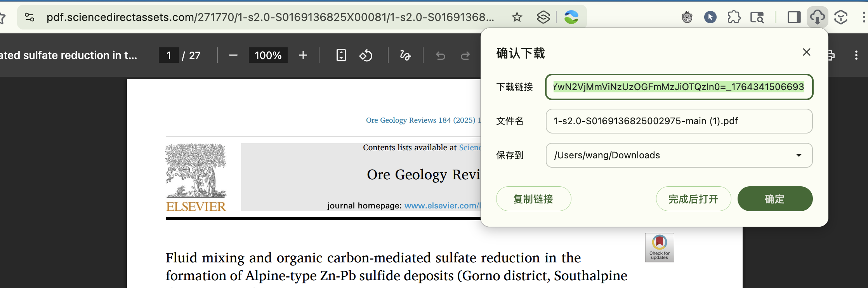Open the Tampermonkey monkey-face extension icon

click(x=687, y=17)
